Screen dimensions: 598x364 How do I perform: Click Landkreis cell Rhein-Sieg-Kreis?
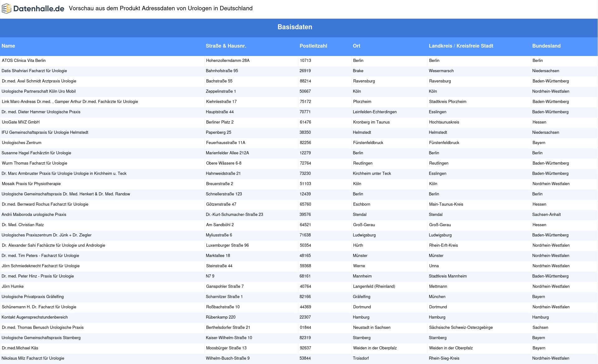[x=444, y=358]
